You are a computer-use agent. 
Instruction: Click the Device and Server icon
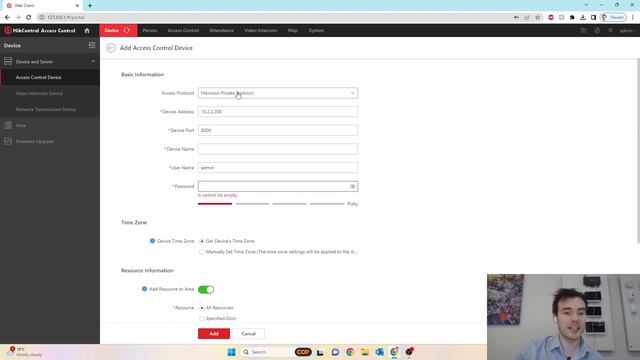pos(8,61)
